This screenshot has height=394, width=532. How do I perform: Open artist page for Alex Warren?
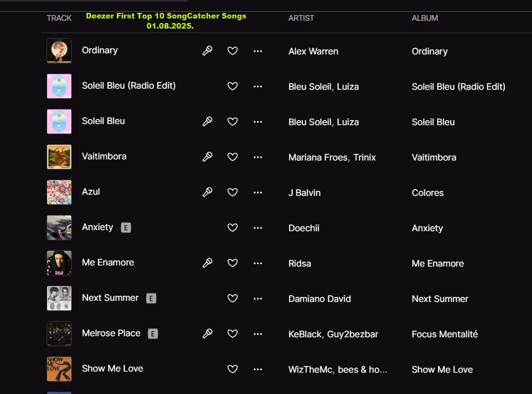[x=313, y=51]
